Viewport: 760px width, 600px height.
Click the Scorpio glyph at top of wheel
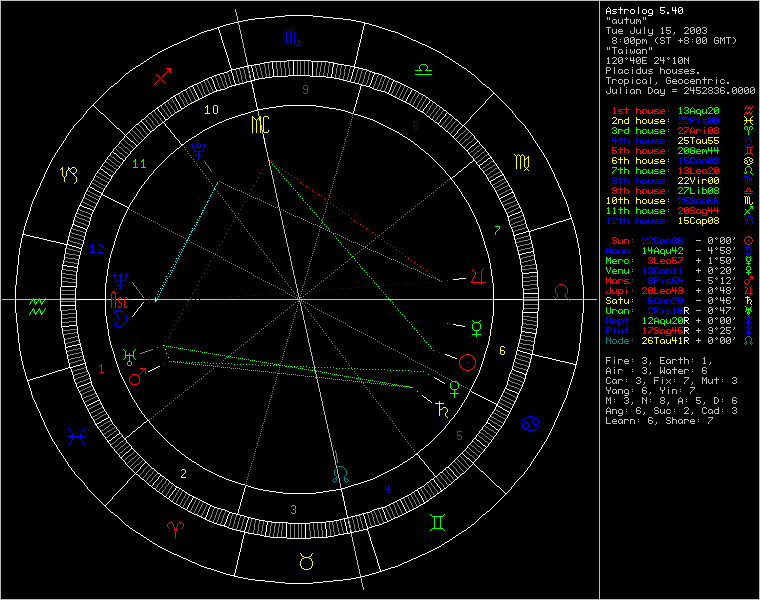292,37
